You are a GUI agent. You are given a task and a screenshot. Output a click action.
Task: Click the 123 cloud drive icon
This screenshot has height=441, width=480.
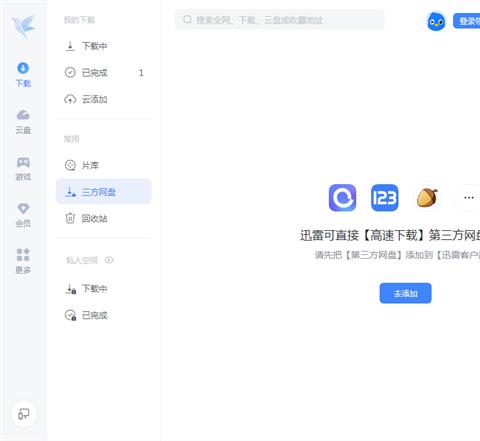click(385, 198)
